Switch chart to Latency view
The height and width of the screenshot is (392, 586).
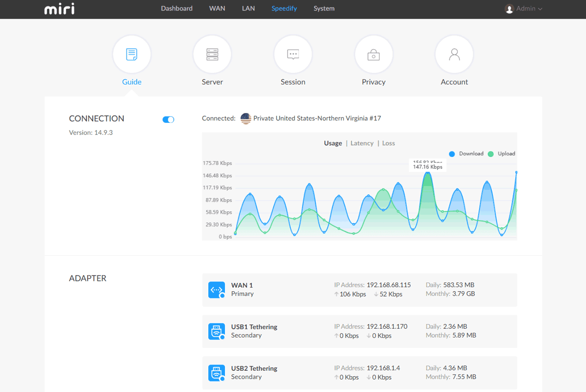click(x=362, y=143)
